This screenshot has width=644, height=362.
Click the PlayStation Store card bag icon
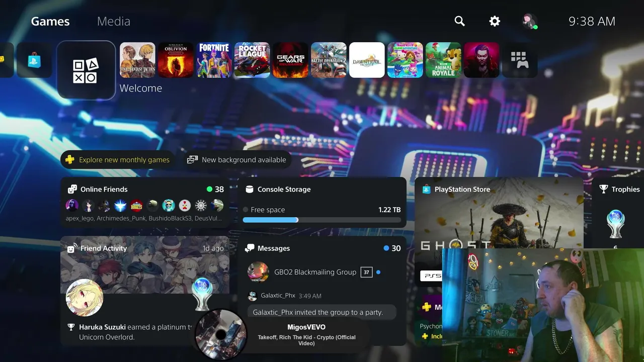pos(426,189)
